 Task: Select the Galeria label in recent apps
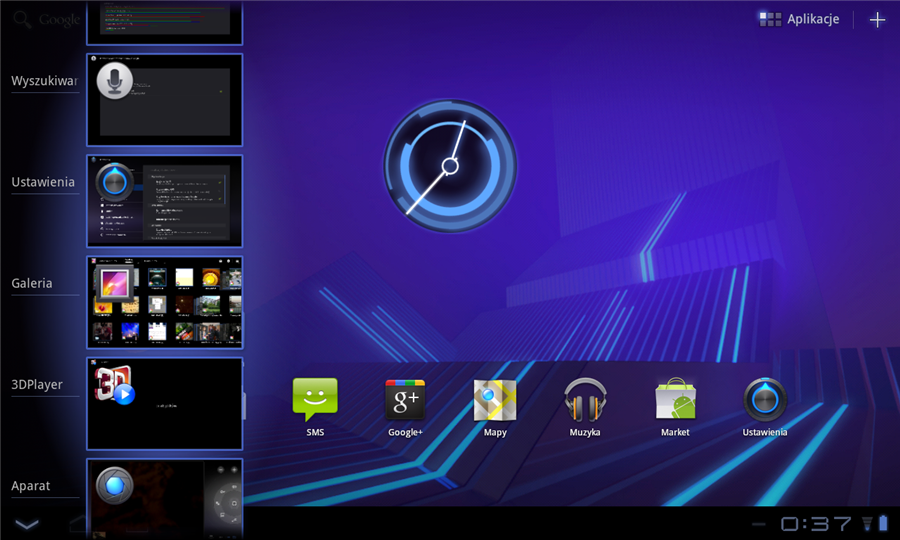point(32,283)
